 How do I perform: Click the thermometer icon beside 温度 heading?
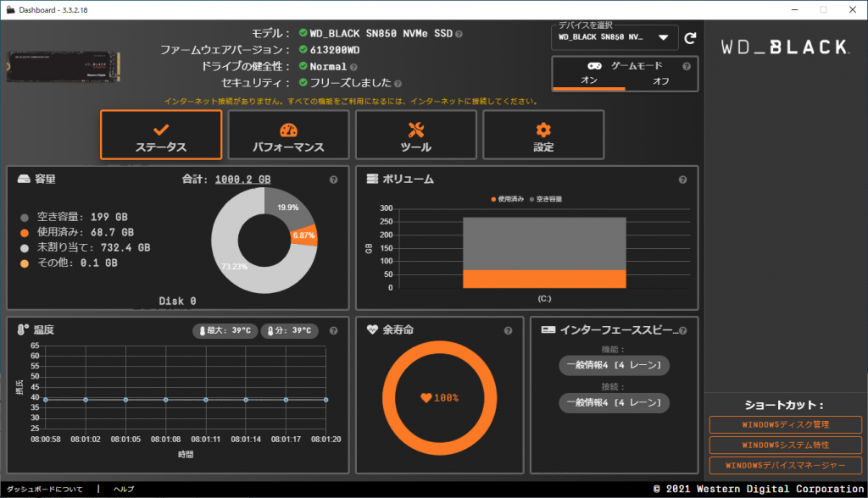click(x=22, y=329)
